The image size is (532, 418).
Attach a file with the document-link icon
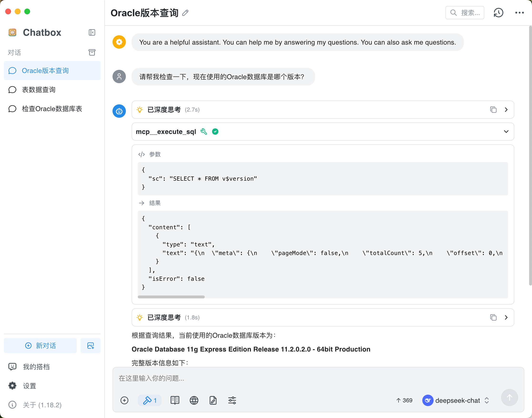coord(213,400)
